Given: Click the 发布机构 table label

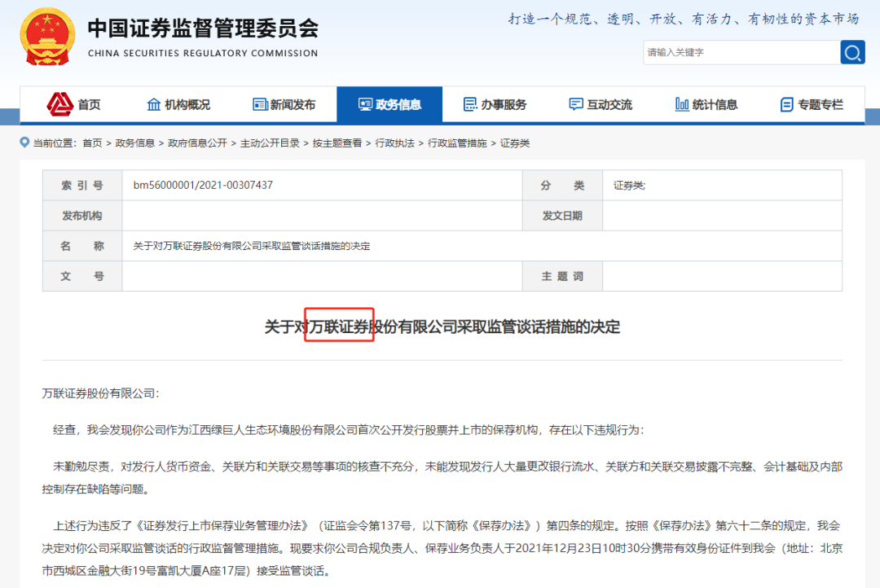Looking at the screenshot, I should pos(82,216).
